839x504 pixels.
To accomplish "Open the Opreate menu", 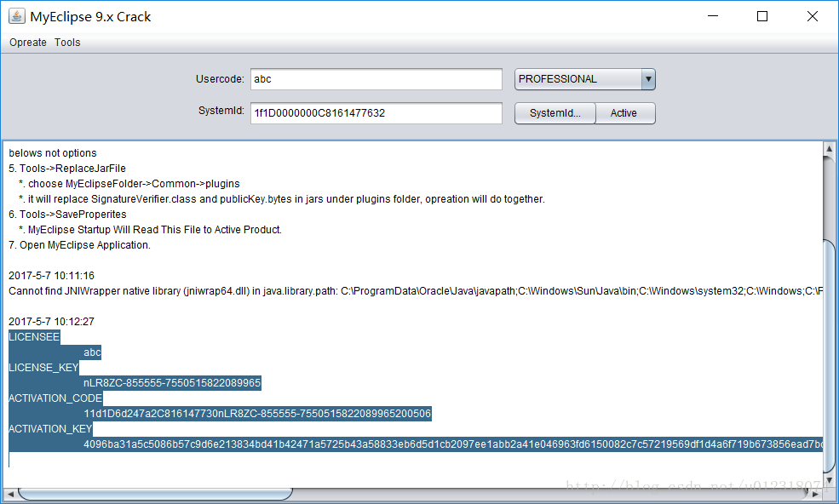I will point(28,43).
